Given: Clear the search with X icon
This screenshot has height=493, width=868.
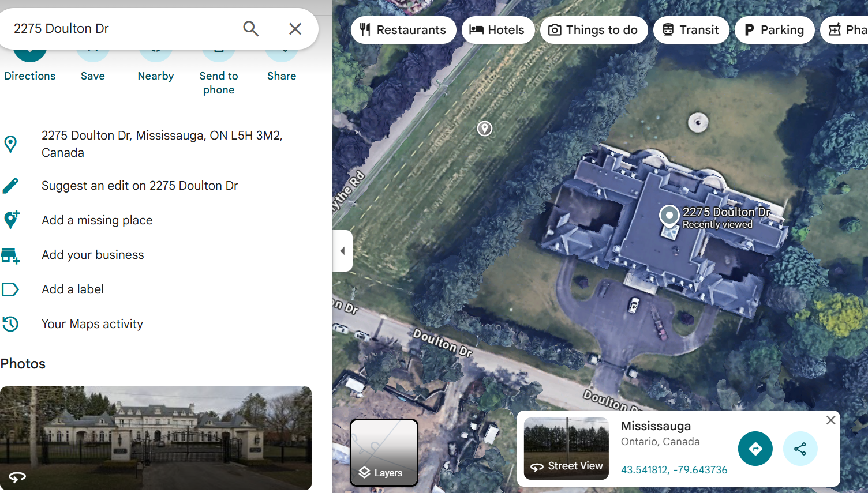Looking at the screenshot, I should 295,29.
